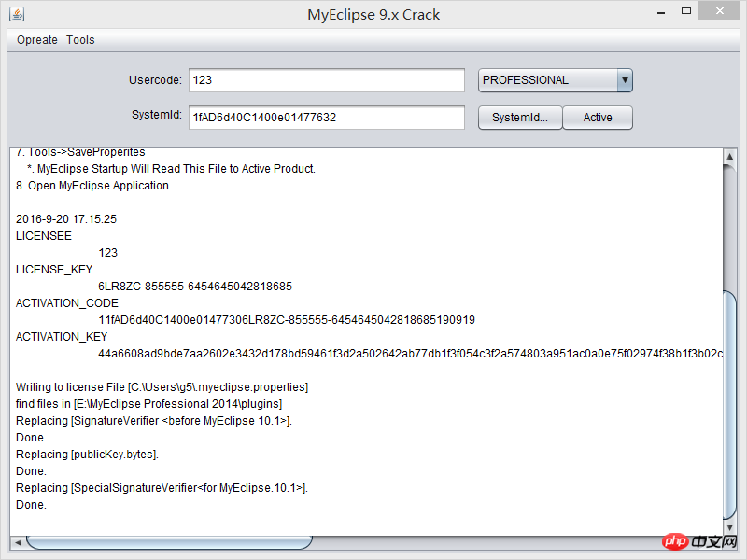Click the left arrow of horizontal scrollbar
Viewport: 747px width, 560px height.
tap(18, 542)
